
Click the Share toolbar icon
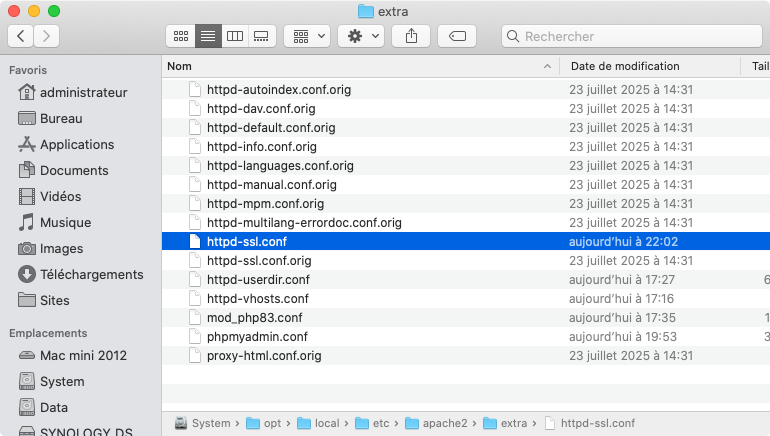411,36
